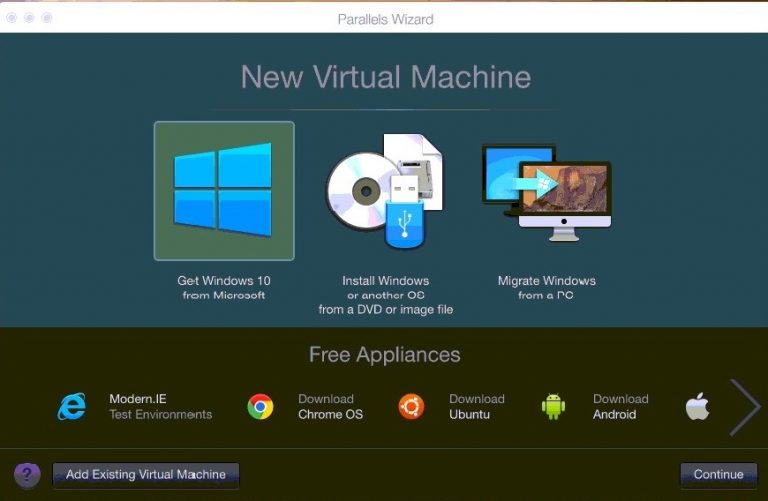
Task: Click Download Ubuntu text
Action: [x=477, y=406]
